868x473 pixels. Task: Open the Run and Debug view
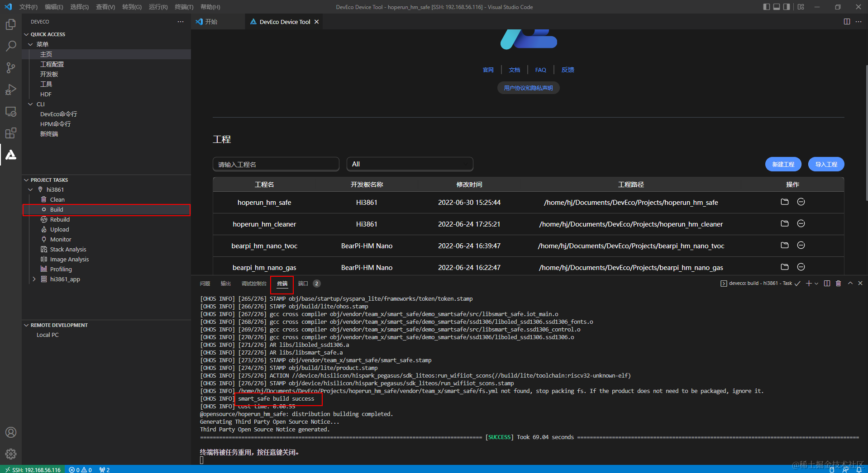[11, 90]
